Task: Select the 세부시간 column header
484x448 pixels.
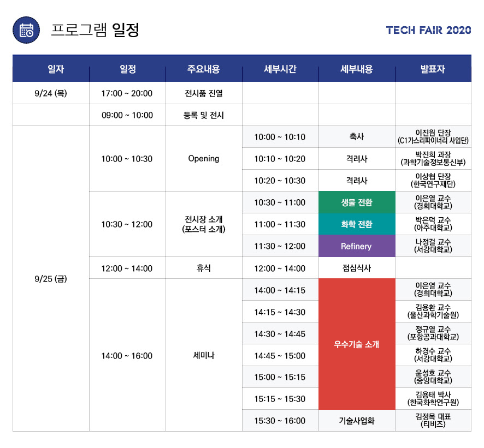Action: (x=280, y=69)
